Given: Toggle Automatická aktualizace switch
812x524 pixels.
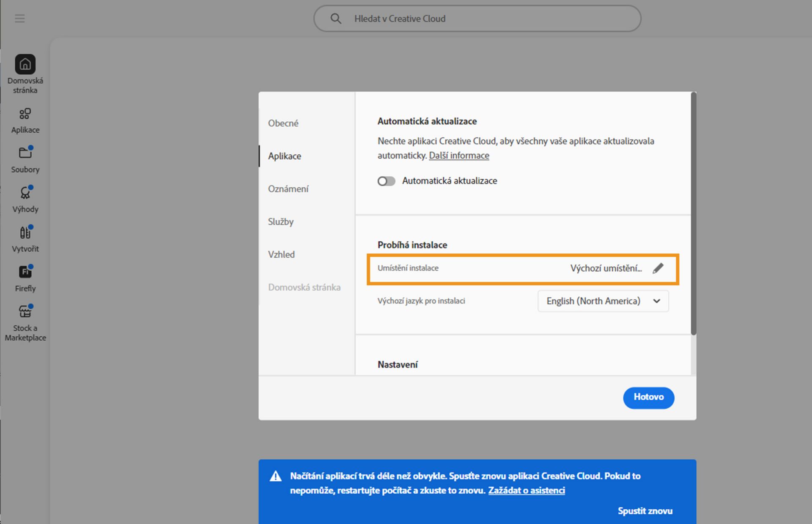Looking at the screenshot, I should [386, 181].
